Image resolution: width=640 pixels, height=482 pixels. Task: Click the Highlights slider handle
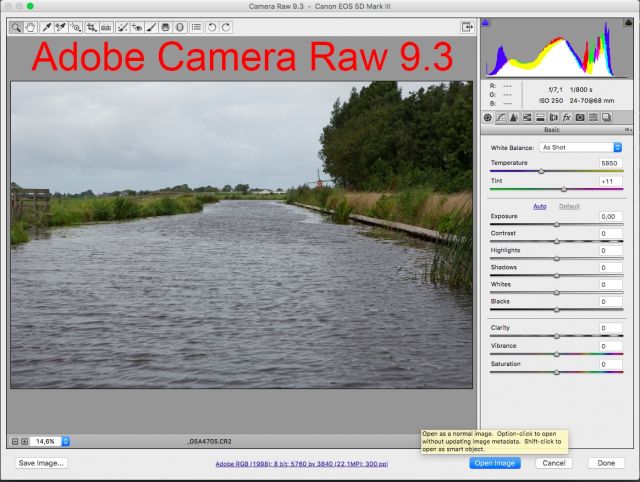point(557,259)
